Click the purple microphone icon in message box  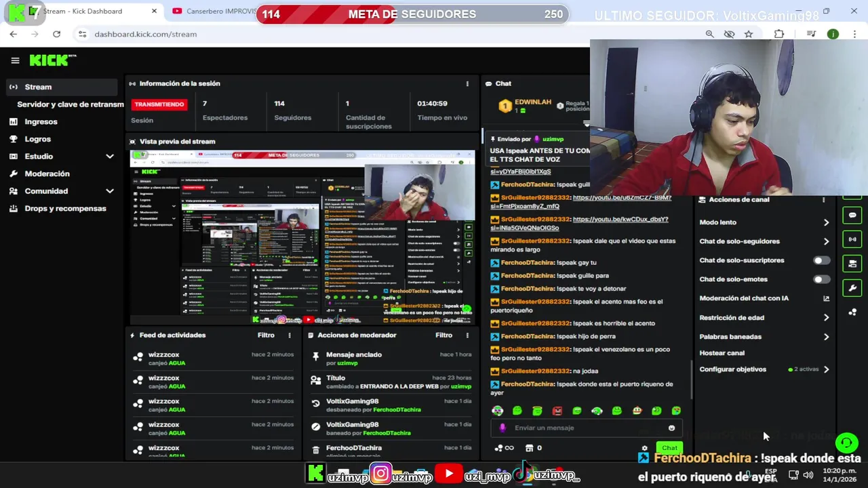(502, 428)
